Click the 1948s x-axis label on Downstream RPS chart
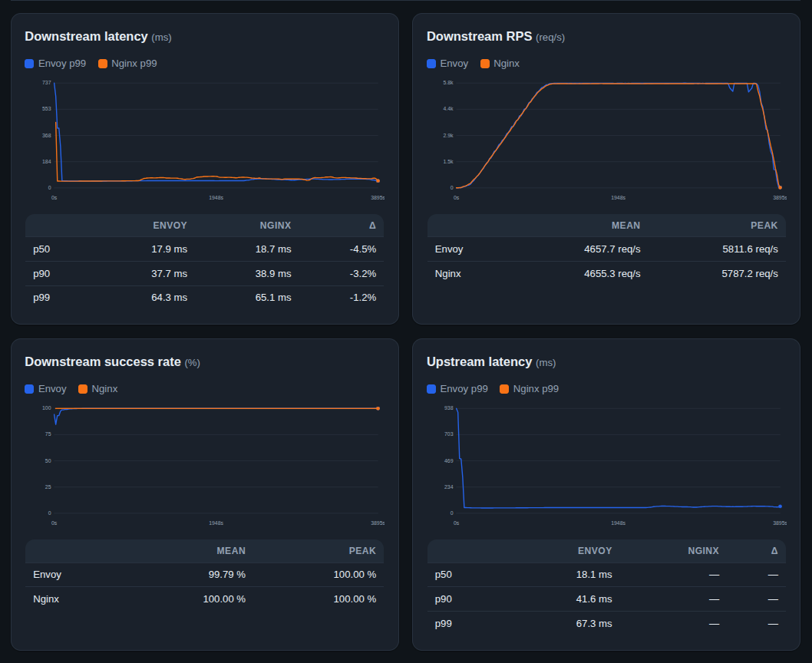This screenshot has height=663, width=812. [618, 198]
